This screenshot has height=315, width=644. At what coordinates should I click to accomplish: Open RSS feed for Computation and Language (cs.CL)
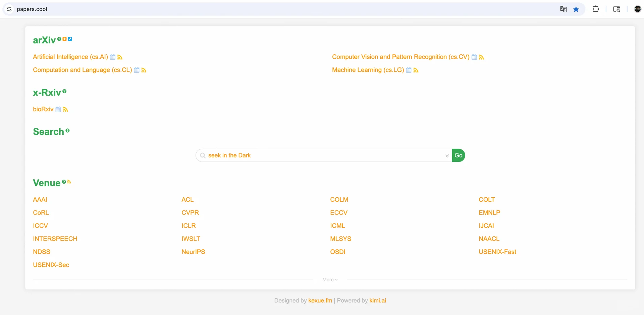tap(144, 70)
